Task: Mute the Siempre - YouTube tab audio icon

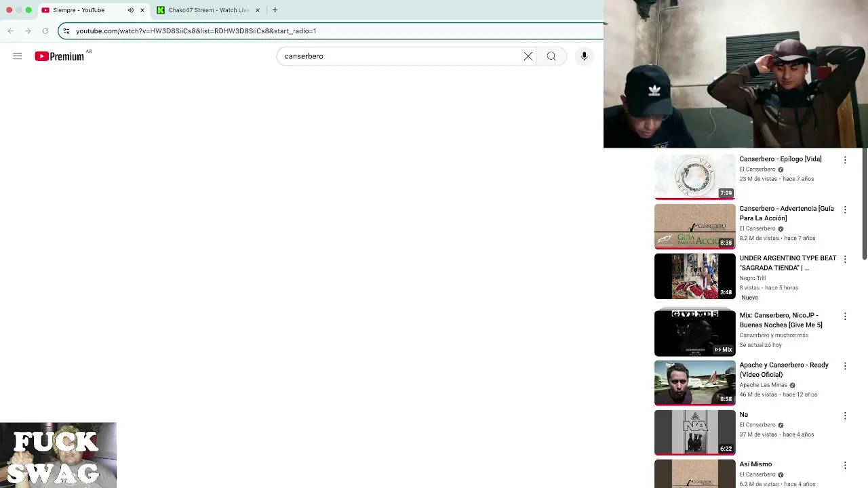Action: (x=131, y=10)
